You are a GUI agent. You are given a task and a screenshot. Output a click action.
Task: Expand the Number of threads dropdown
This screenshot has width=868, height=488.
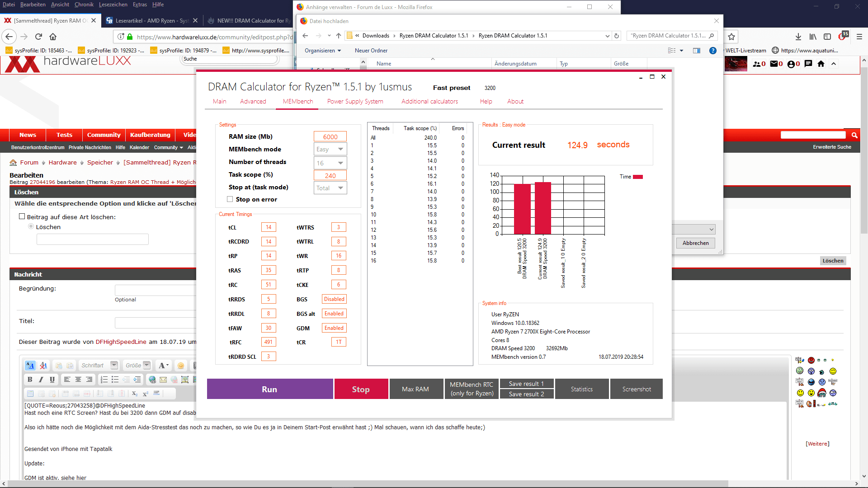[x=330, y=163]
